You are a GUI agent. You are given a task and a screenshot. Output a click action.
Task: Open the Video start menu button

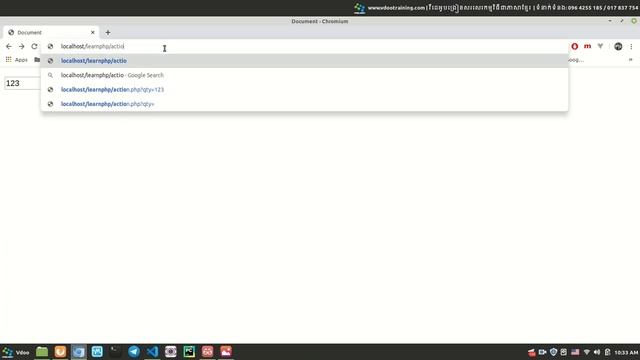coord(16,352)
